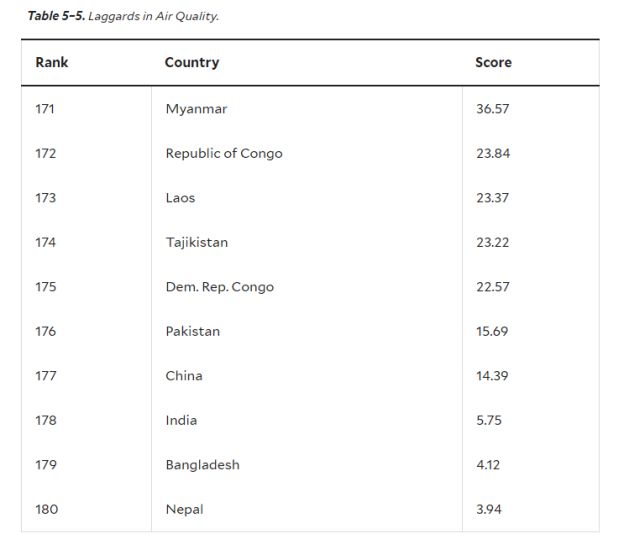Click the Rank column header
The height and width of the screenshot is (545, 624).
[52, 62]
